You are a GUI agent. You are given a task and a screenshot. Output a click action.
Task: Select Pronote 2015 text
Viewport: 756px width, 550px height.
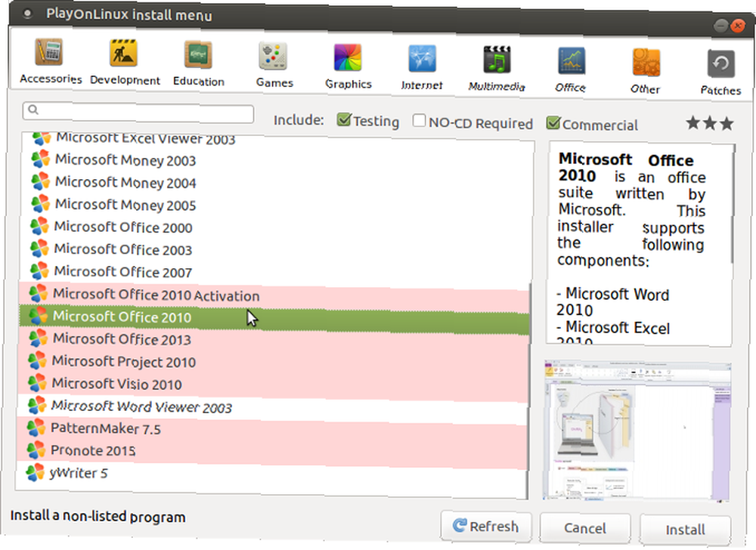point(93,450)
